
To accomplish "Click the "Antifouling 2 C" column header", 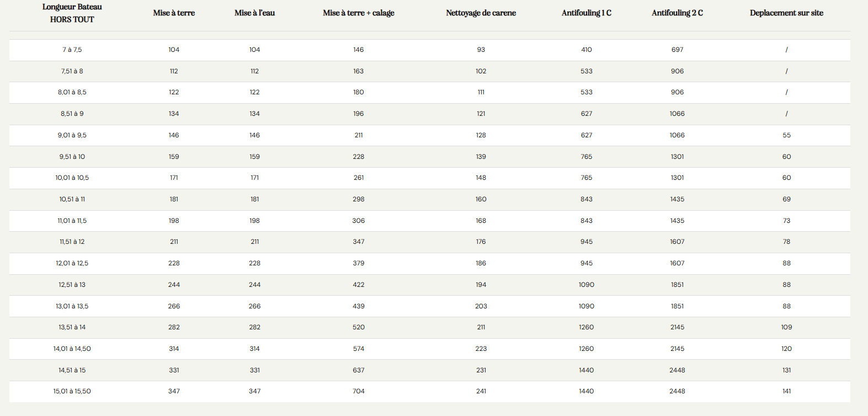I will (x=677, y=13).
